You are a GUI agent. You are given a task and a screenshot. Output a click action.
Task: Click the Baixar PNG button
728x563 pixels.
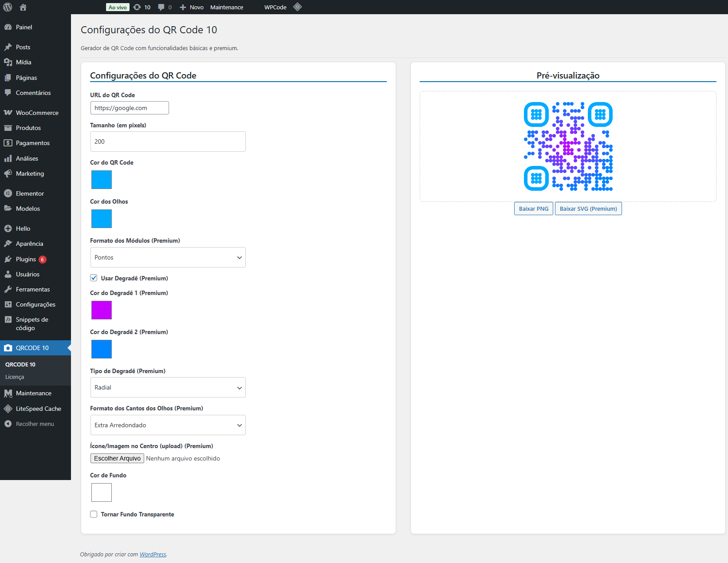pyautogui.click(x=533, y=209)
